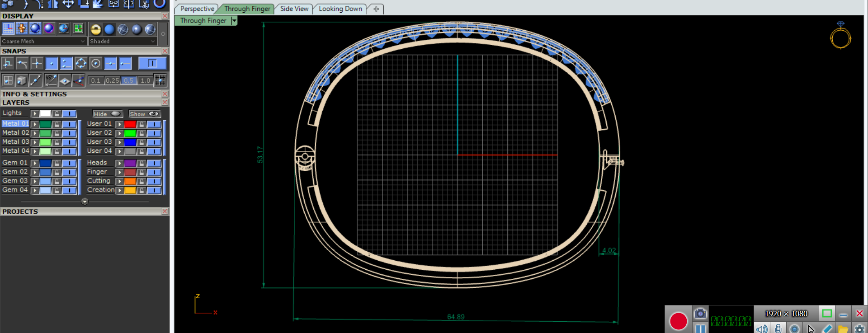Click the gold metal render sphere icon

pyautogui.click(x=95, y=29)
